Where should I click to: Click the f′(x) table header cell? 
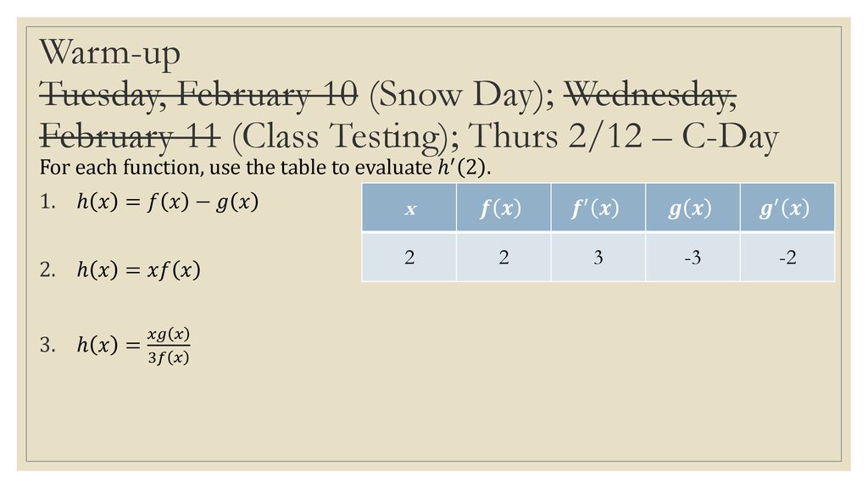[598, 208]
